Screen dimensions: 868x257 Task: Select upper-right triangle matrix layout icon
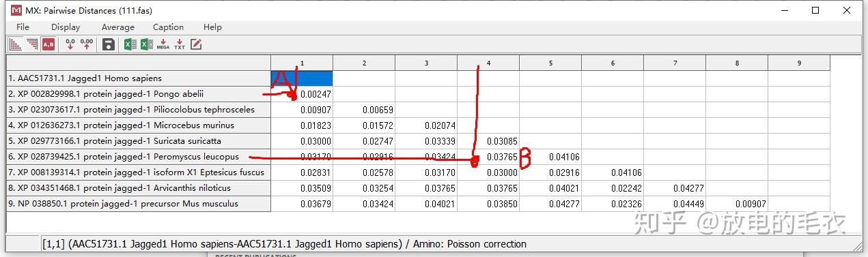click(31, 44)
